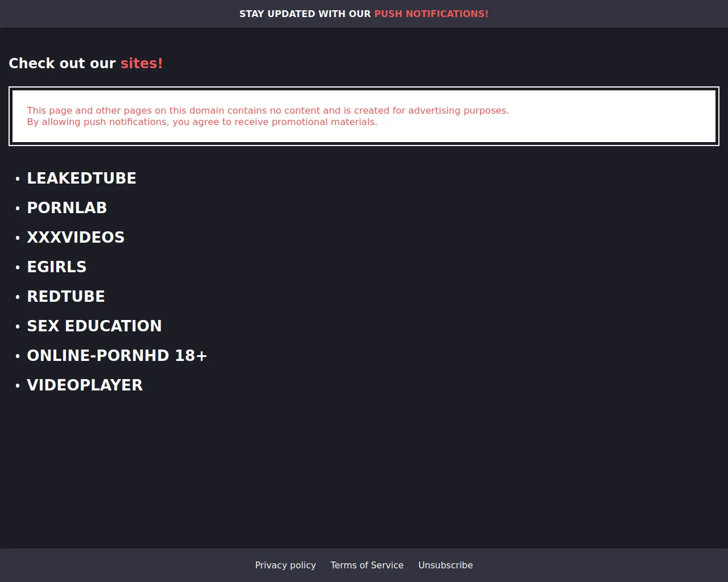
Task: Open the SEX EDUCATION site link
Action: 94,326
